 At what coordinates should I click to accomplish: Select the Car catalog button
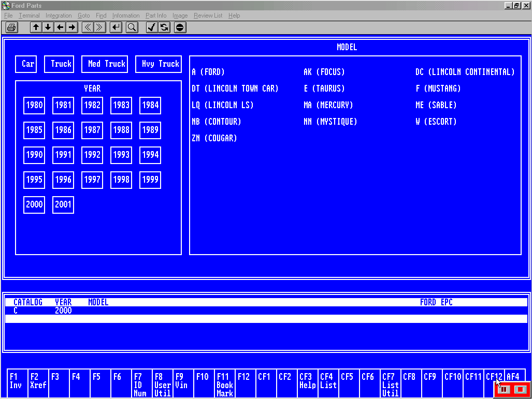[26, 64]
